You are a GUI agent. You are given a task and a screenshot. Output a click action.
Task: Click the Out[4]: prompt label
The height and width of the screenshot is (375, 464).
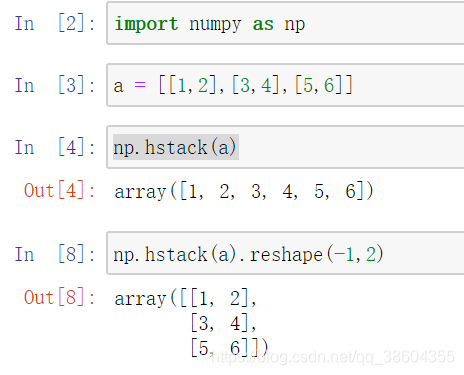[60, 191]
